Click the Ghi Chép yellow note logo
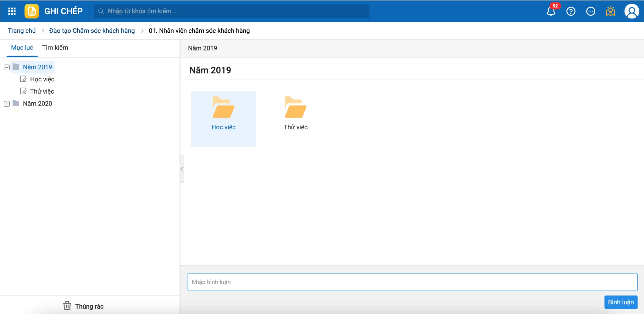 point(32,11)
